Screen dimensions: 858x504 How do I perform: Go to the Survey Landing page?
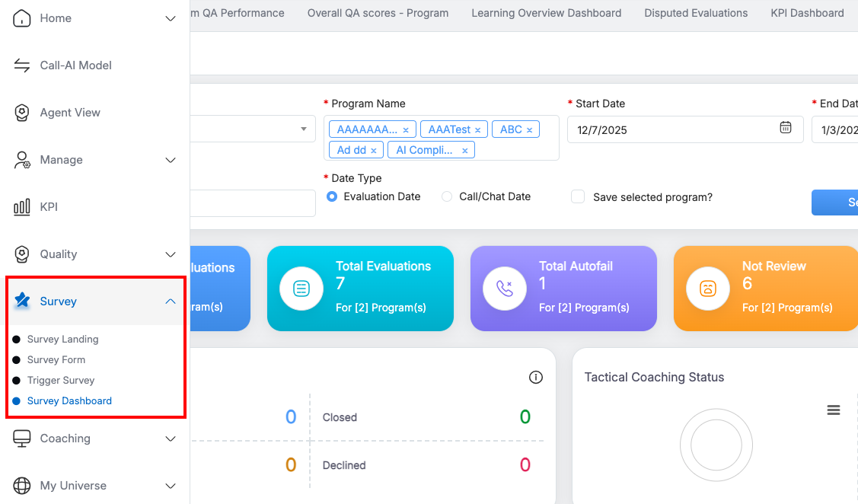click(62, 340)
